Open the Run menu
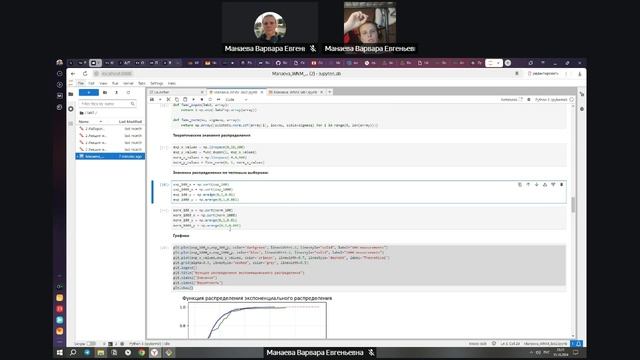The image size is (640, 360). click(115, 83)
